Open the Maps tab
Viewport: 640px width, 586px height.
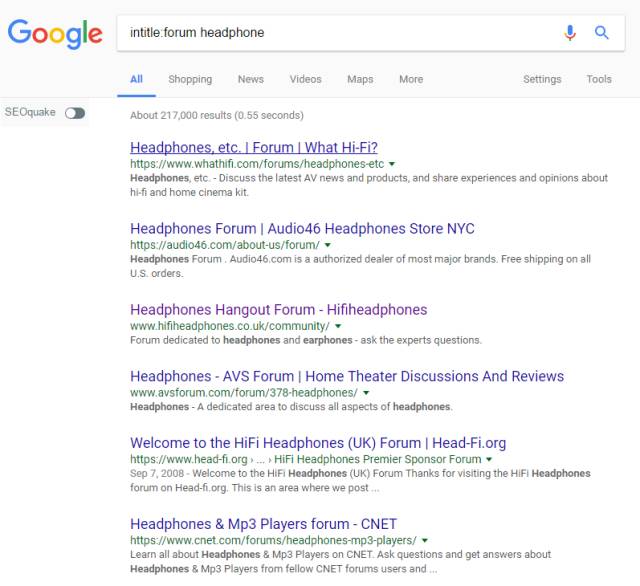[x=360, y=79]
